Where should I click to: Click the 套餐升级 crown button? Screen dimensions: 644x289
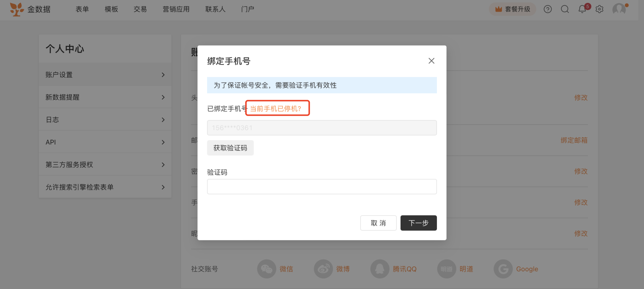coord(513,9)
